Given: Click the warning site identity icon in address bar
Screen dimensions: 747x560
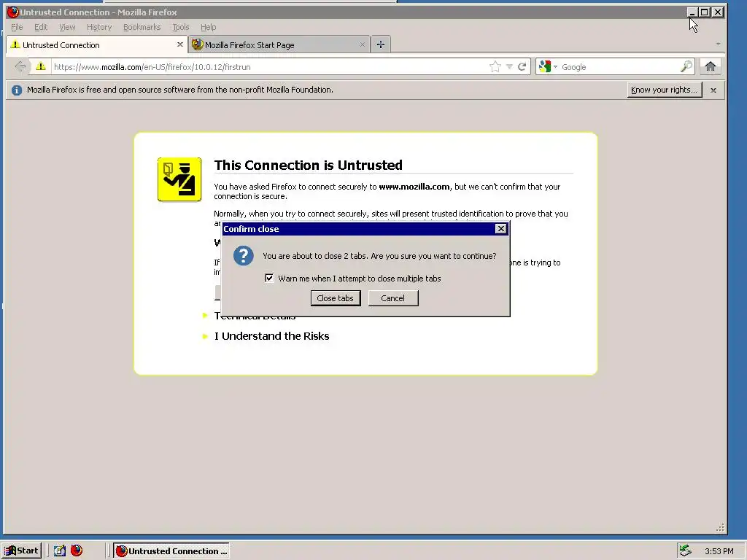Looking at the screenshot, I should 41,66.
